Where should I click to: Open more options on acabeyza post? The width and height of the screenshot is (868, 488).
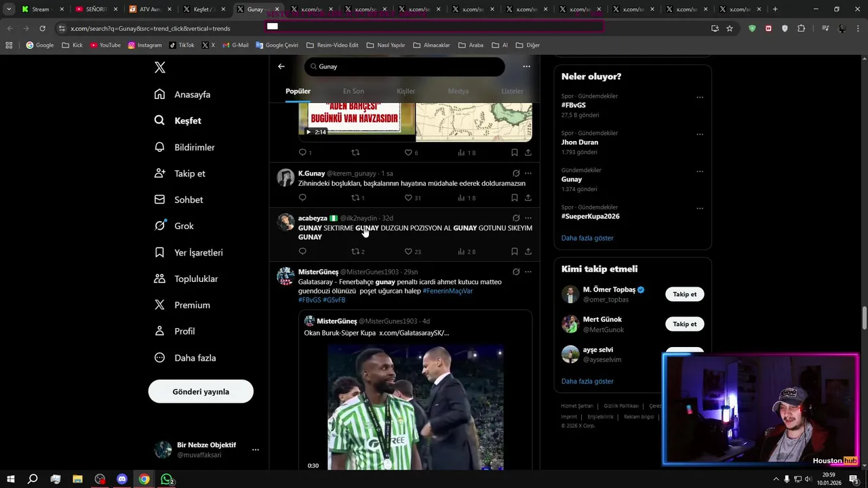click(x=528, y=218)
